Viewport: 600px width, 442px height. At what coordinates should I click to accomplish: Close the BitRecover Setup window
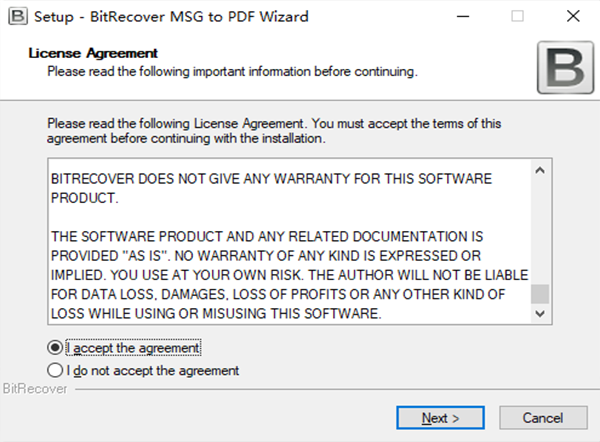[573, 16]
